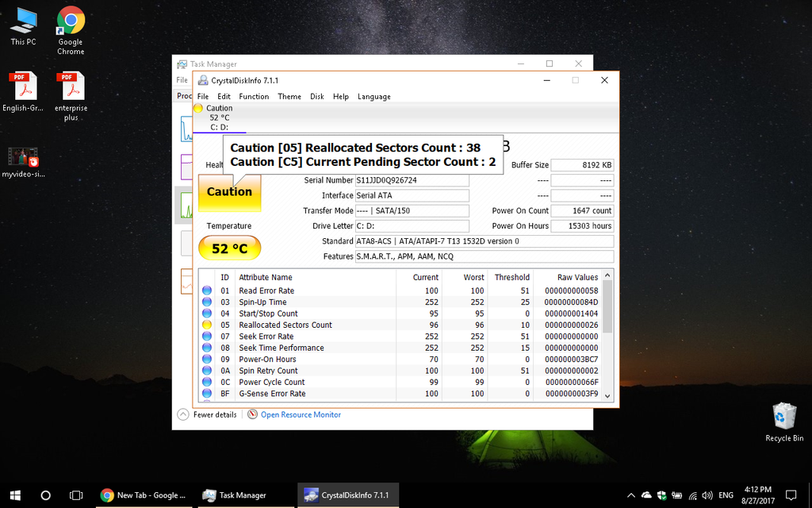Screen dimensions: 812x508
Task: Open the Theme menu
Action: (x=289, y=97)
